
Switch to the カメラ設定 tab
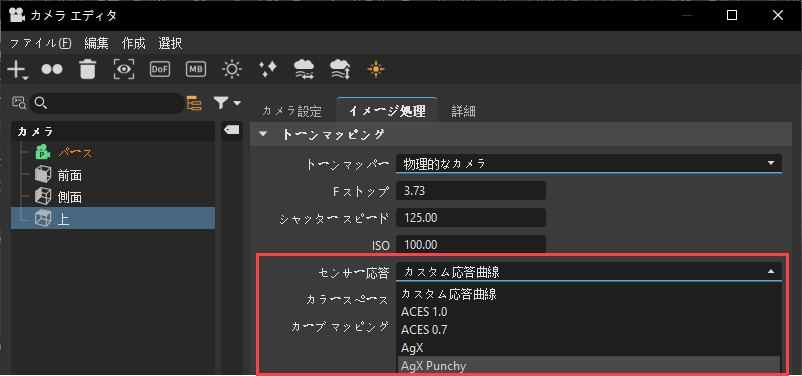click(292, 111)
